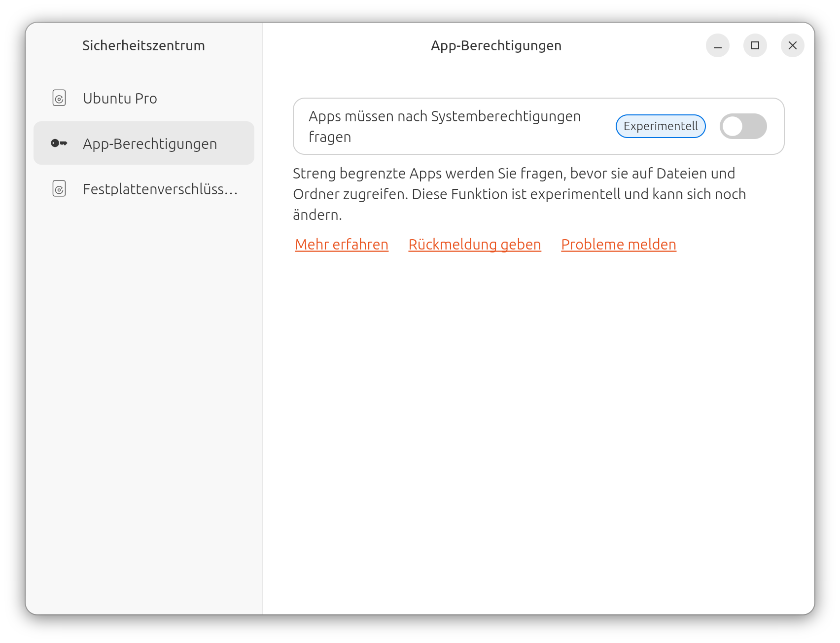Click blank content area beneath the three links
The image size is (840, 643).
(538, 419)
